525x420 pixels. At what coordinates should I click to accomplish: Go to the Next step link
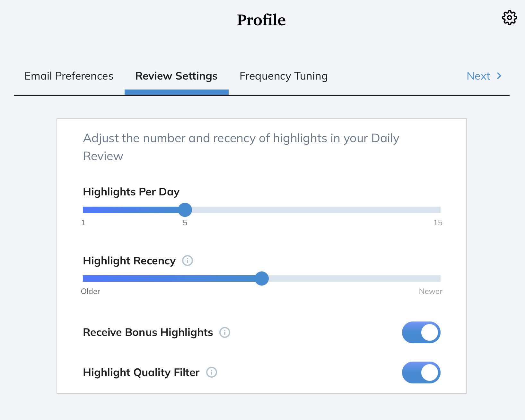484,76
